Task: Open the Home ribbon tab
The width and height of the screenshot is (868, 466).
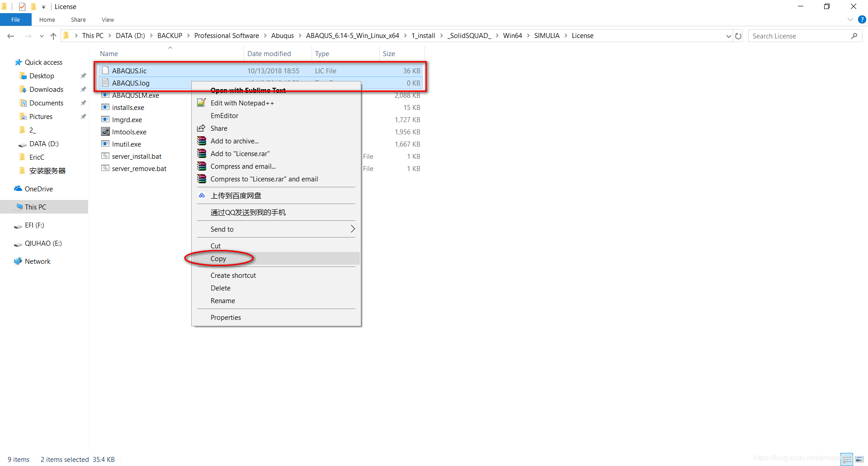Action: pyautogui.click(x=47, y=19)
